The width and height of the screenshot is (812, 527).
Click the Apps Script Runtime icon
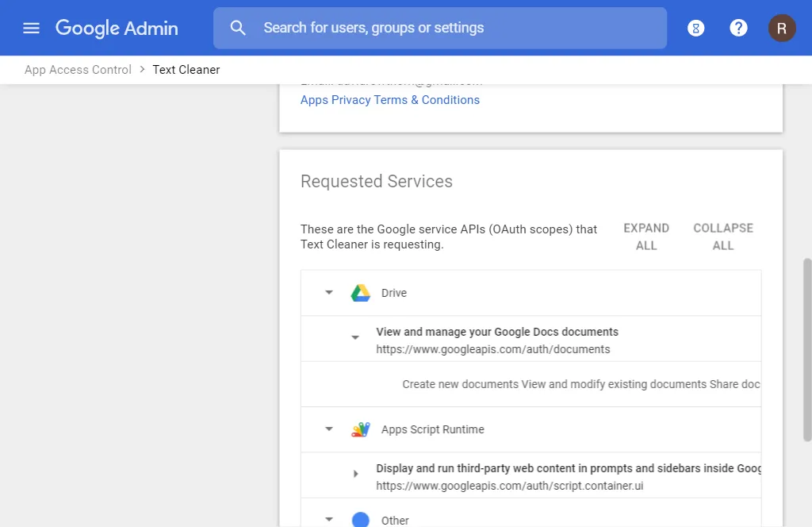pyautogui.click(x=361, y=429)
